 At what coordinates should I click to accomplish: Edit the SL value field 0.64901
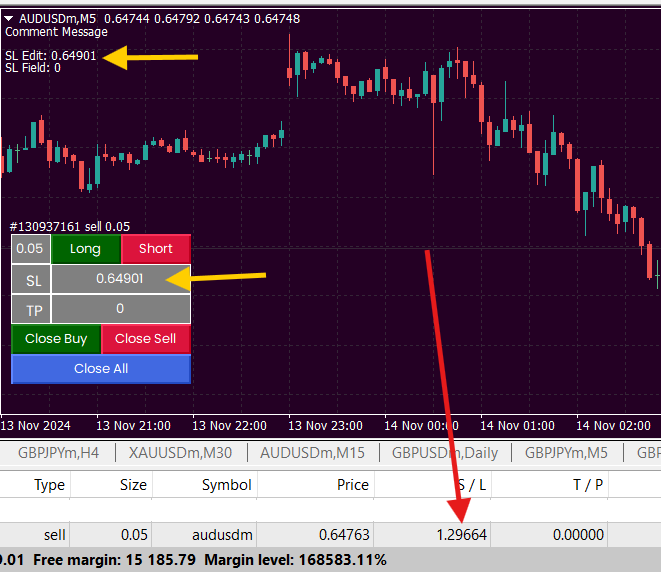click(x=121, y=279)
